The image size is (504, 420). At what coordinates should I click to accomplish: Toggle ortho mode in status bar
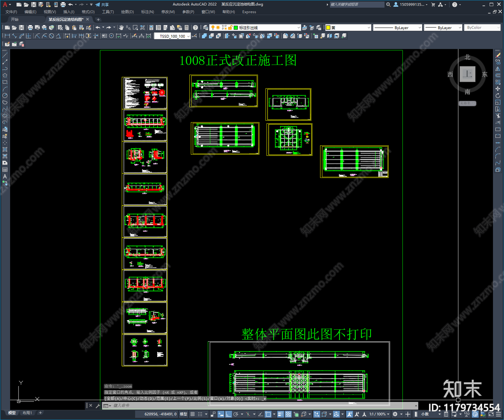click(228, 414)
